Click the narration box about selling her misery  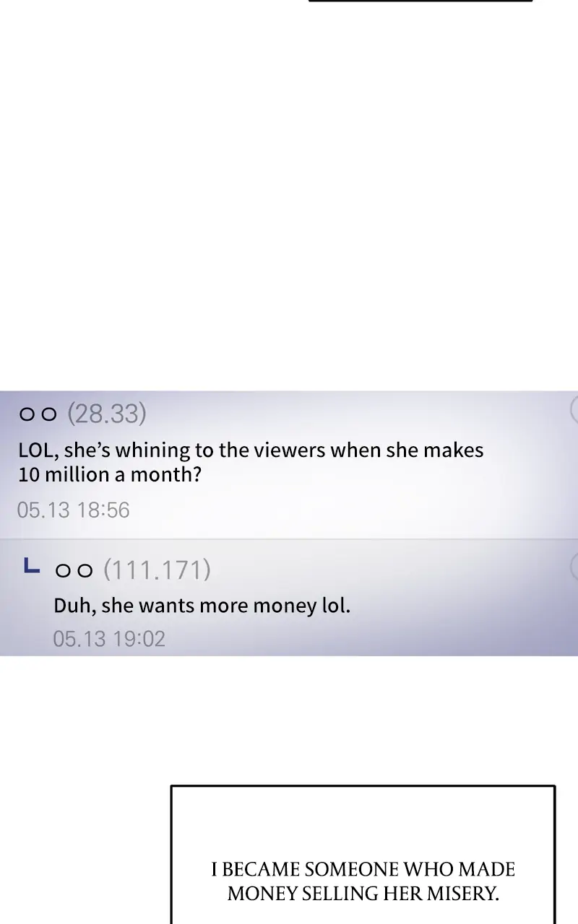click(x=363, y=855)
